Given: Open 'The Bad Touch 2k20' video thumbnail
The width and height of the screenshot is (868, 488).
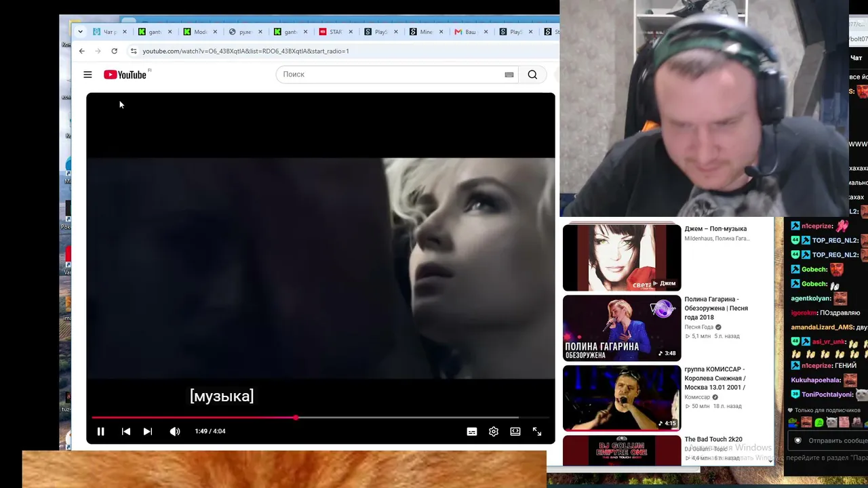Looking at the screenshot, I should coord(622,451).
